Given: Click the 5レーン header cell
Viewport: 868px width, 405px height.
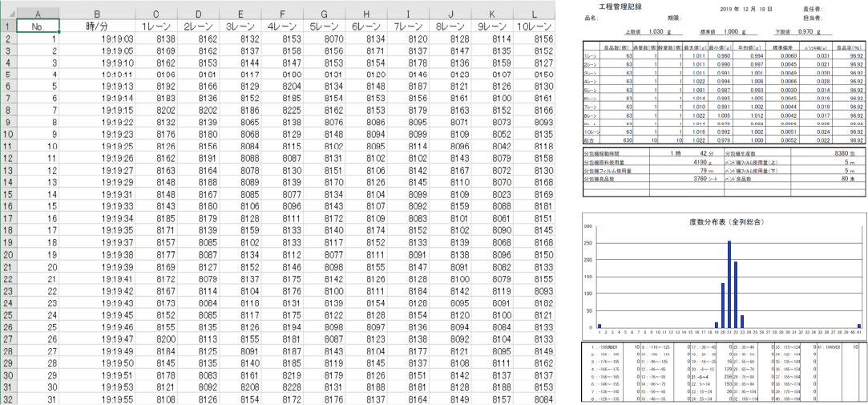Looking at the screenshot, I should [324, 26].
